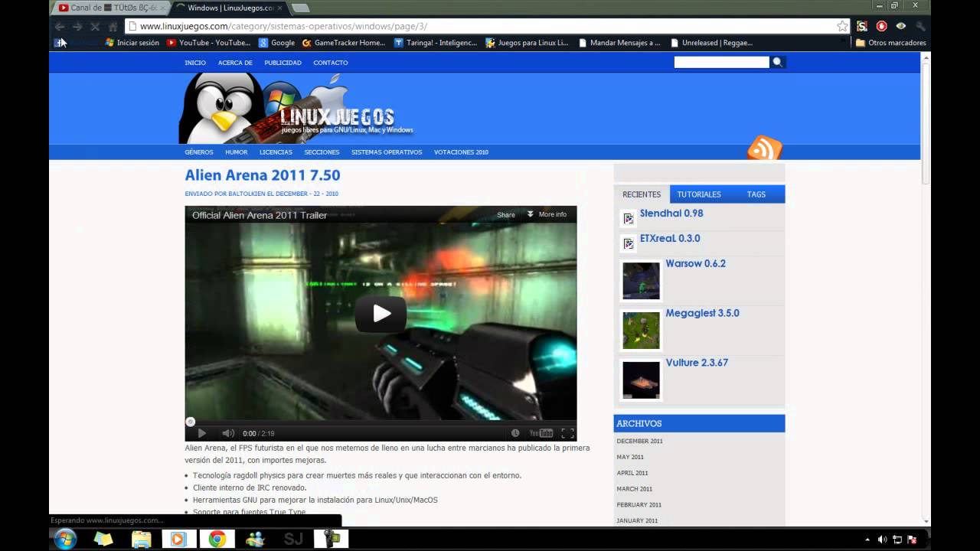Open the SJ application in the taskbar
This screenshot has height=551, width=980.
(x=293, y=539)
